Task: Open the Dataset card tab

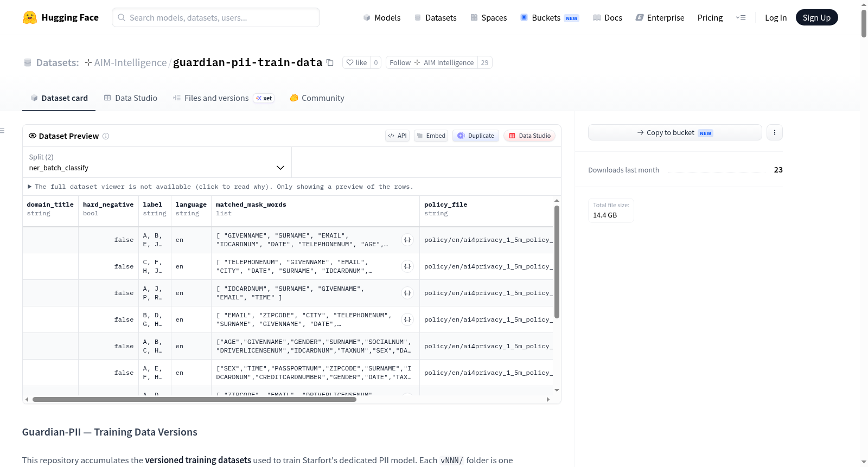Action: pyautogui.click(x=59, y=98)
